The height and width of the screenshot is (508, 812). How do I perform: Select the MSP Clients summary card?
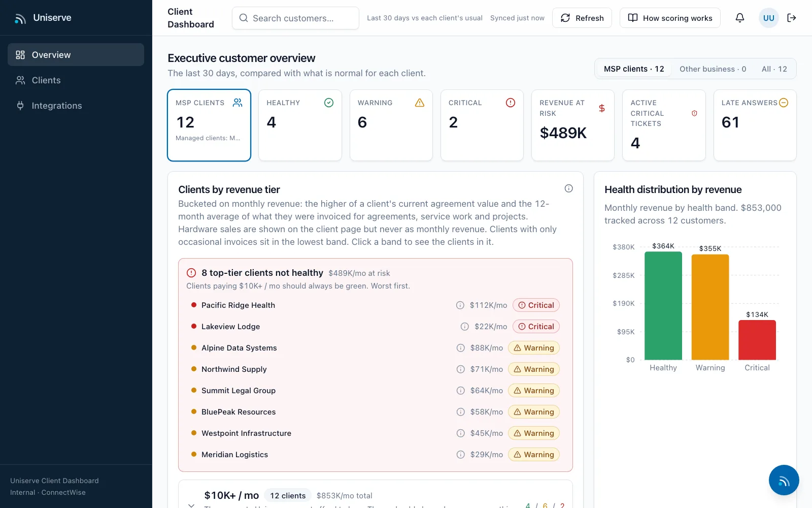point(209,125)
